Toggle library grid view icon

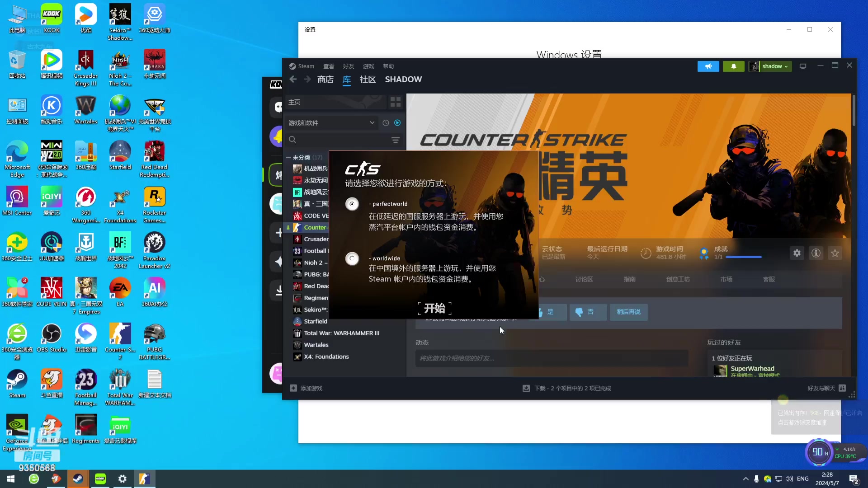coord(396,102)
